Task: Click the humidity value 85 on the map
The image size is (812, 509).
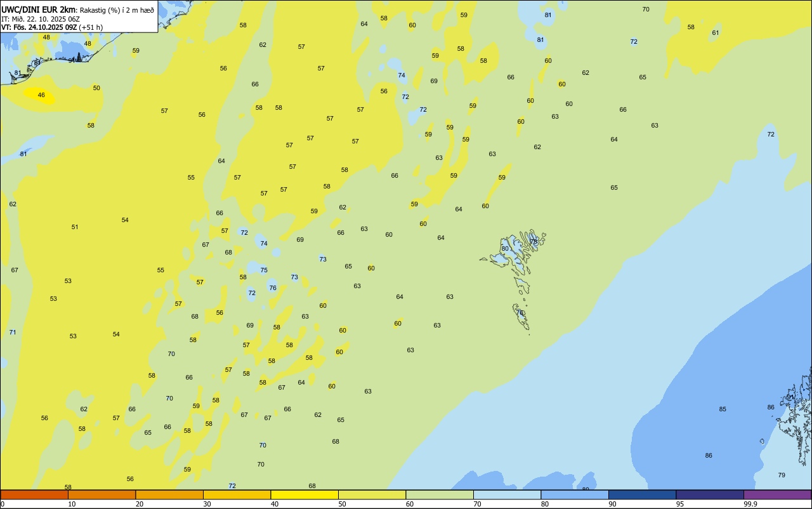Action: (x=723, y=409)
